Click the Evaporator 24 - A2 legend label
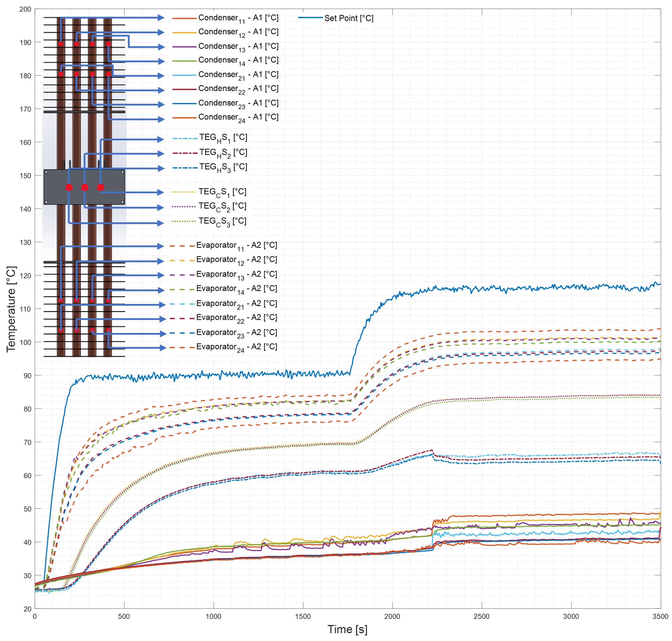The image size is (672, 641). coord(236,347)
